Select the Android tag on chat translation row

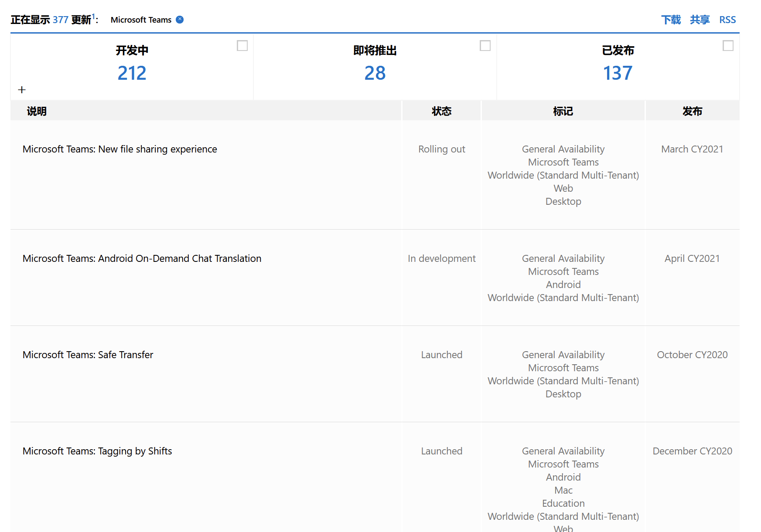[563, 285]
